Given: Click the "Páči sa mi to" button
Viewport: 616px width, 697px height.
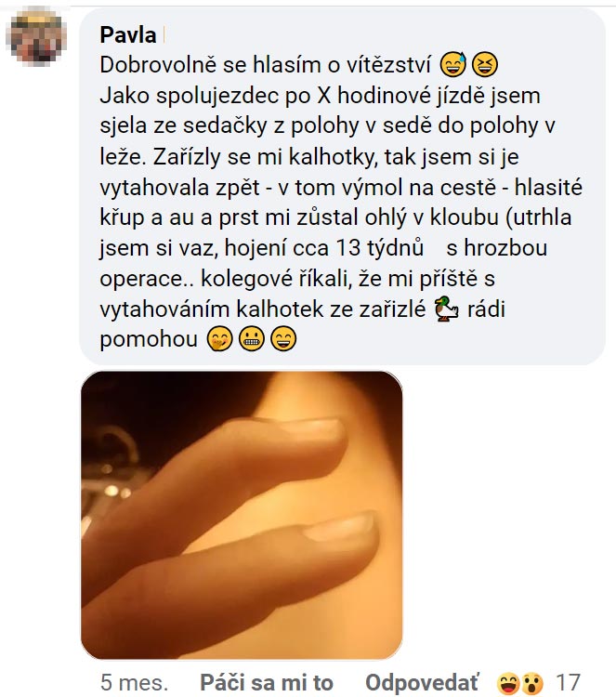Looking at the screenshot, I should click(267, 682).
